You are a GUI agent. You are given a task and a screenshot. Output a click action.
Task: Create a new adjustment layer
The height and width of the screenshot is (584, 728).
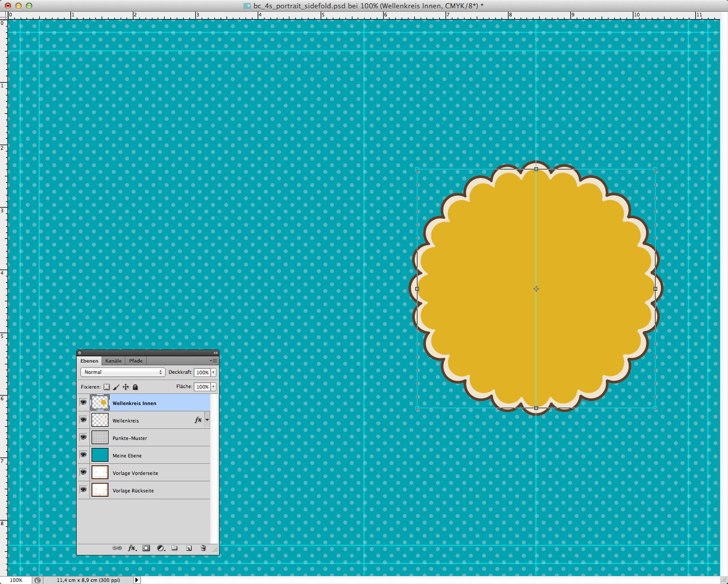[x=161, y=548]
